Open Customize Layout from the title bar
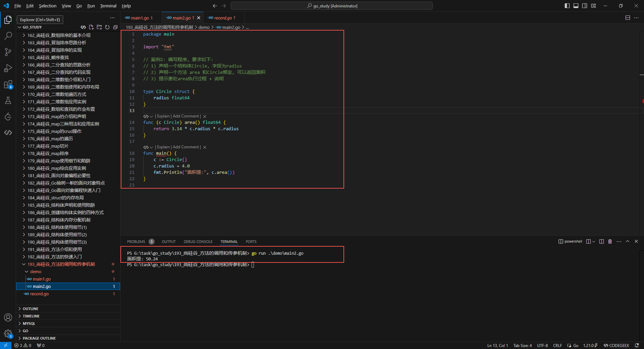Screen dimensions: 644x349 (594, 6)
